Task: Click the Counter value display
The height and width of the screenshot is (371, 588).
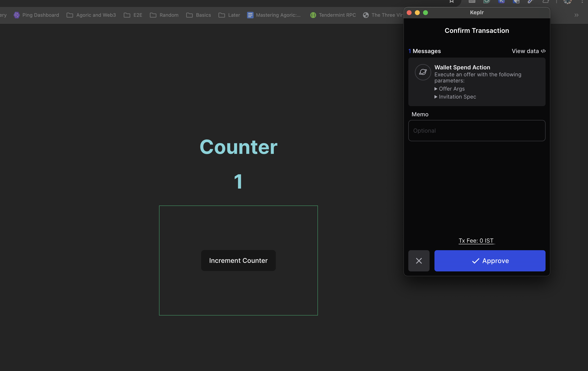Action: [238, 180]
